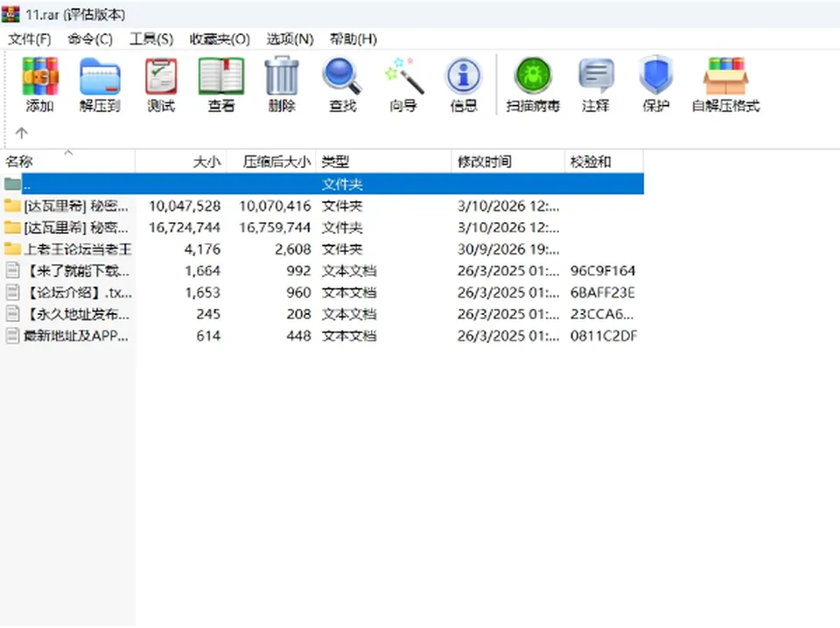The image size is (840, 628).
Task: Click the WinRAR icon in the title bar
Action: point(10,14)
